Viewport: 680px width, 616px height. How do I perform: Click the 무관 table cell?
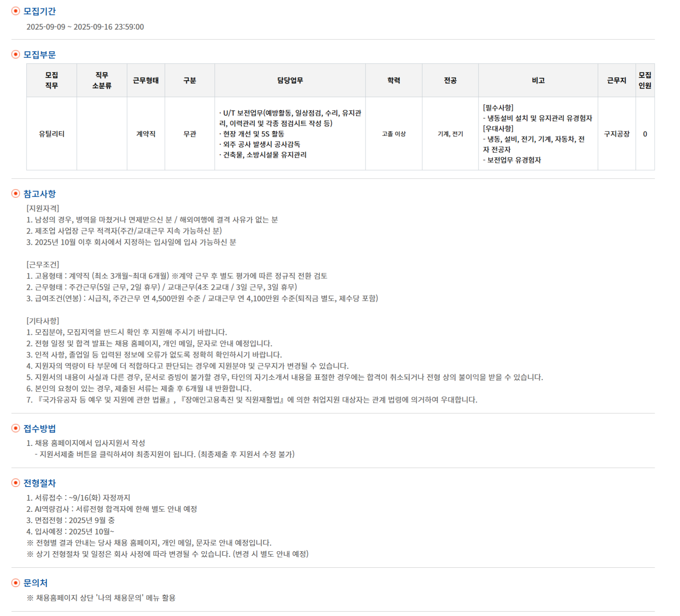190,134
